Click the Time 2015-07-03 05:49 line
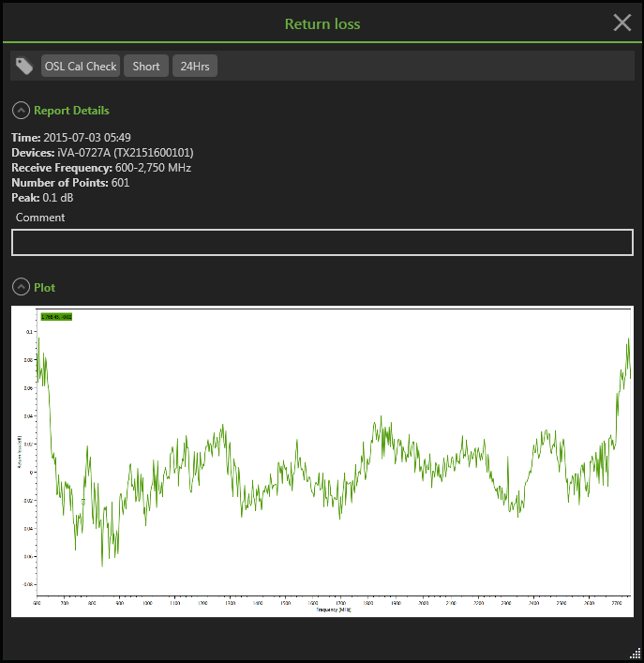 point(70,138)
